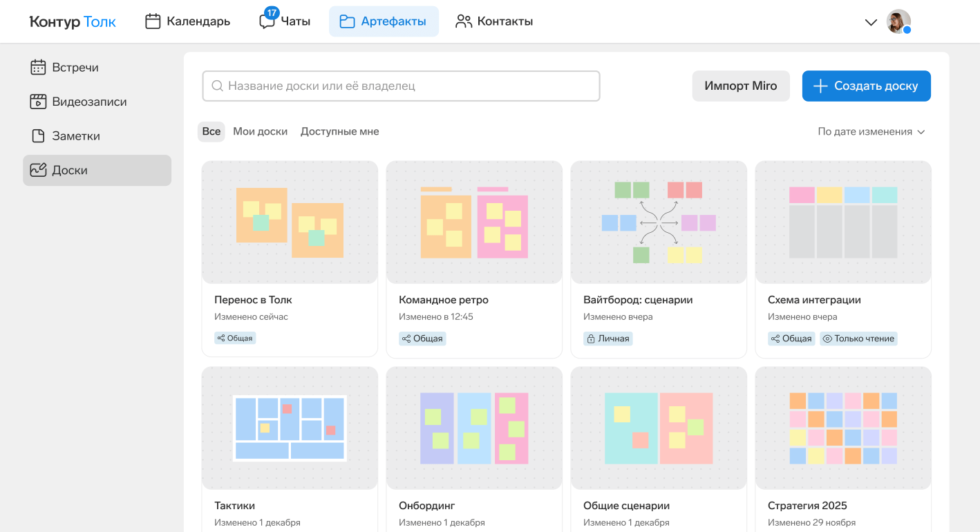Click the Схема интеграции title
Viewport: 980px width, 532px height.
pyautogui.click(x=814, y=300)
